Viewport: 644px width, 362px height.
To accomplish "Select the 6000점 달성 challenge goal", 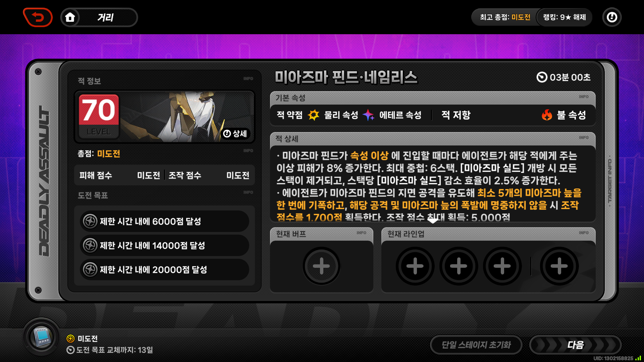I will [x=164, y=221].
